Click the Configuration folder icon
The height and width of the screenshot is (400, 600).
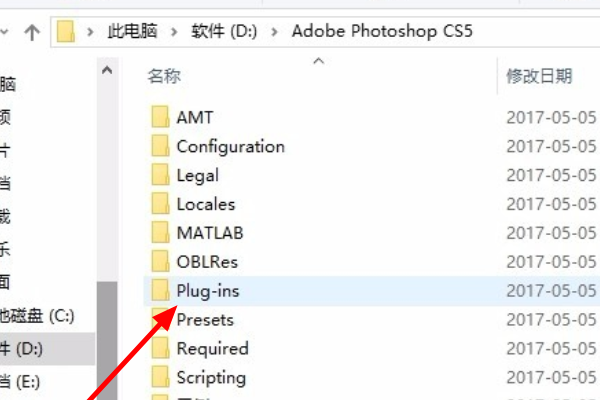(160, 146)
